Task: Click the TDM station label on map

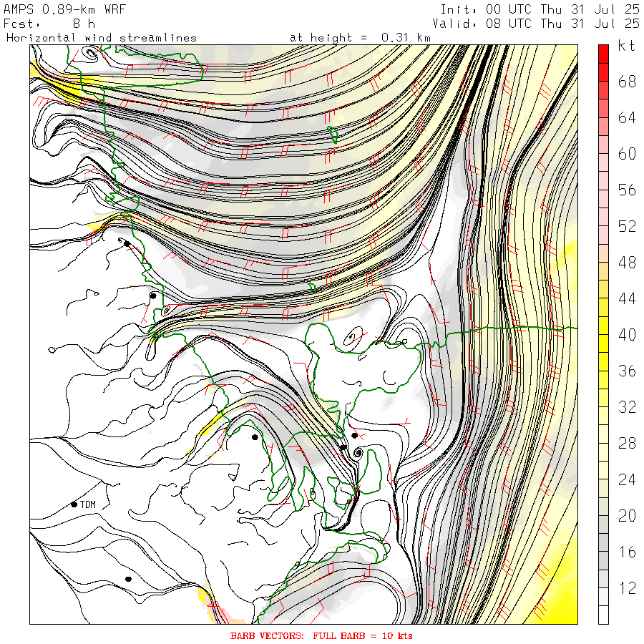Action: point(87,504)
